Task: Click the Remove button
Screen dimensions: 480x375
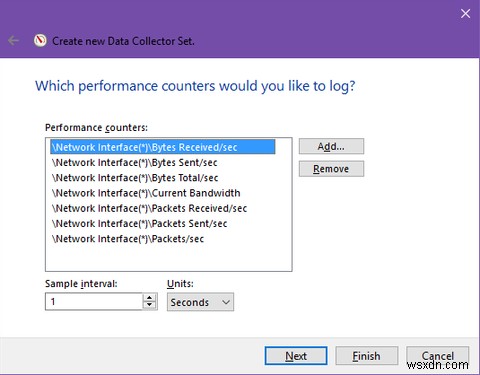Action: pyautogui.click(x=331, y=169)
